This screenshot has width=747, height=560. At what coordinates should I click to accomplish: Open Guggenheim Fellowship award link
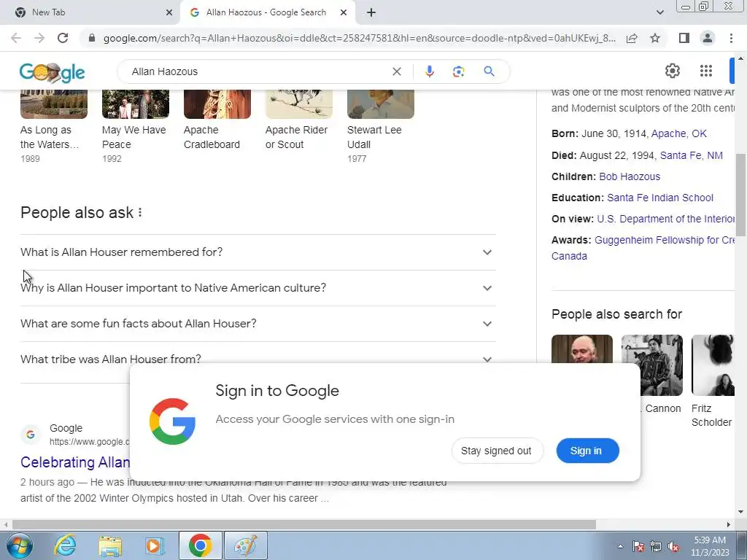664,239
